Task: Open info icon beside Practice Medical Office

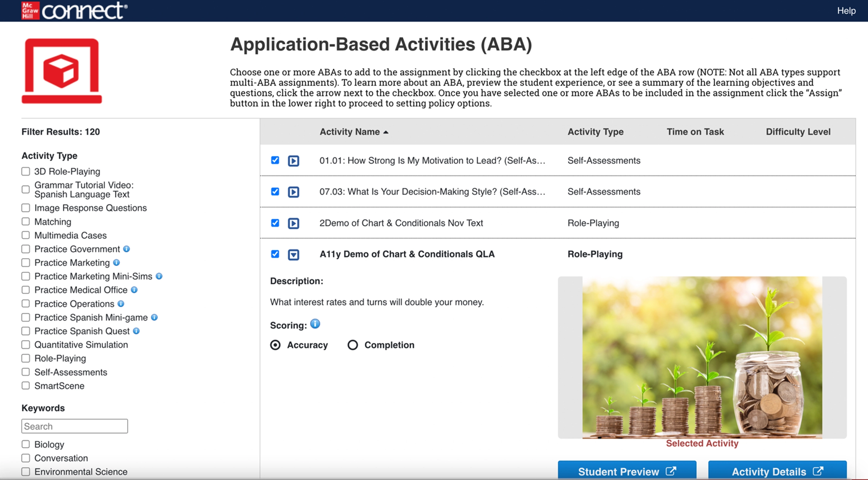Action: point(134,290)
